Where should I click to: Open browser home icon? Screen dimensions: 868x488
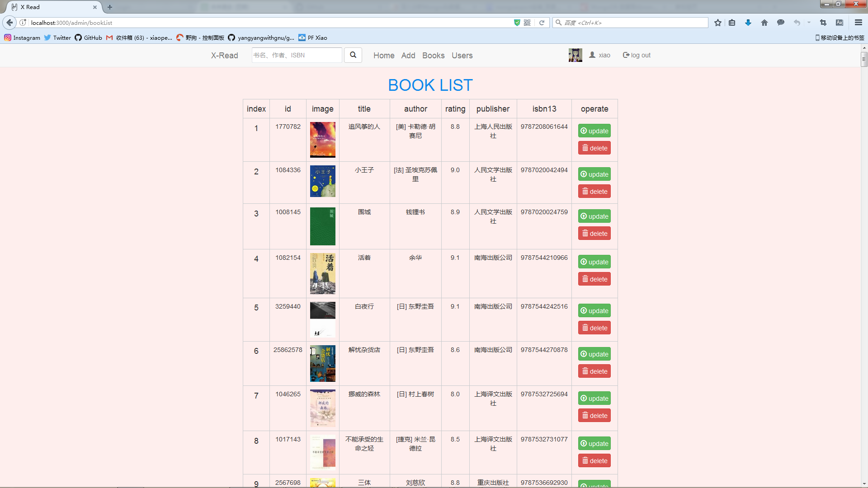coord(764,23)
